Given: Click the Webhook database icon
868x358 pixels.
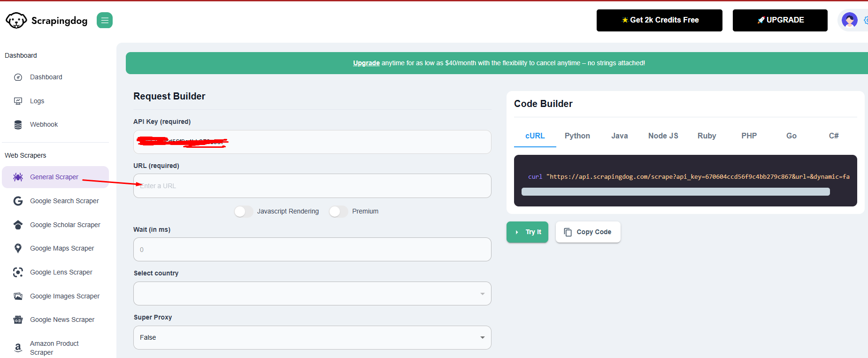Looking at the screenshot, I should [18, 124].
